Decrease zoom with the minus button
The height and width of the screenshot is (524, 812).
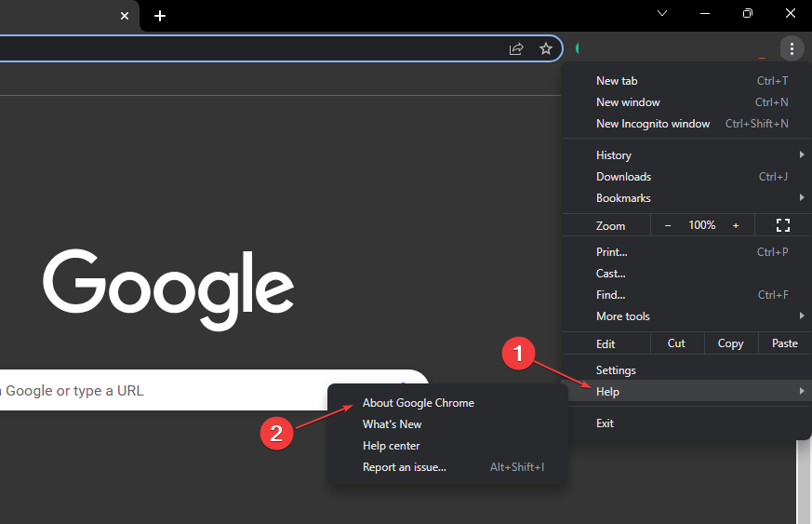tap(668, 225)
